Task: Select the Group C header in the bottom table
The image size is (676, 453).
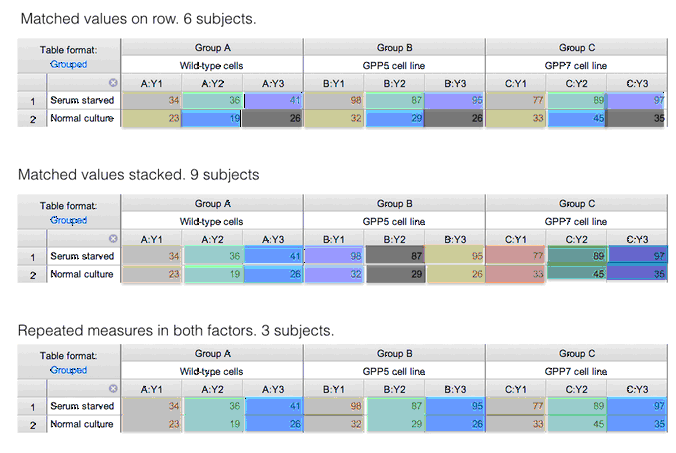Action: click(576, 354)
